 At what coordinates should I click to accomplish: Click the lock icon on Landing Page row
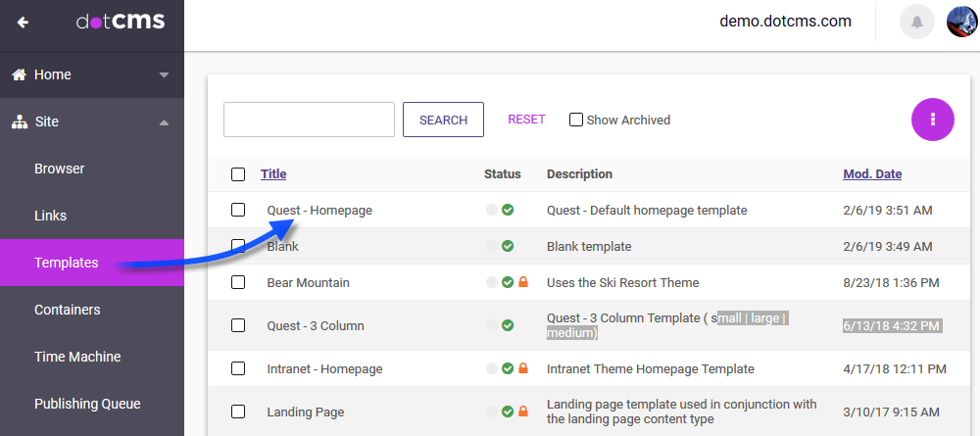coord(523,412)
